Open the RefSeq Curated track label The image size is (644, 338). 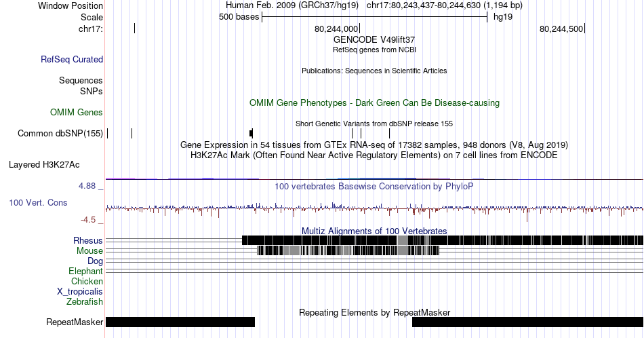72,59
